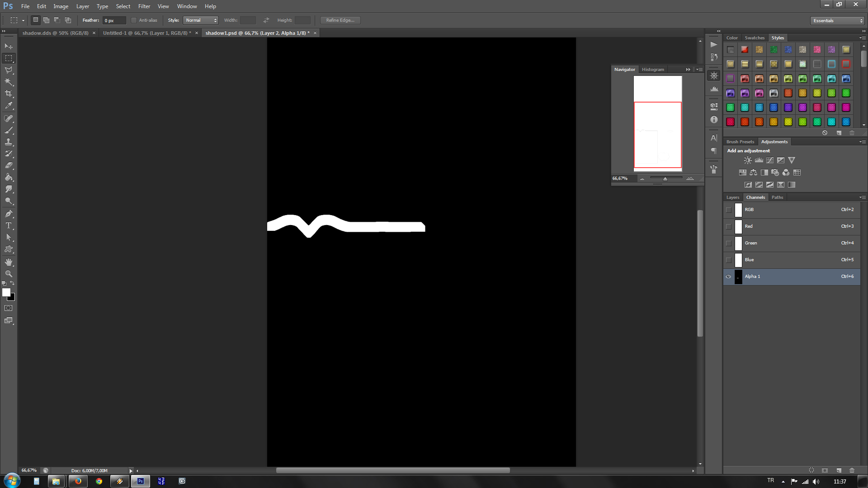Select the Paint Bucket tool
The height and width of the screenshot is (488, 868).
(x=9, y=177)
